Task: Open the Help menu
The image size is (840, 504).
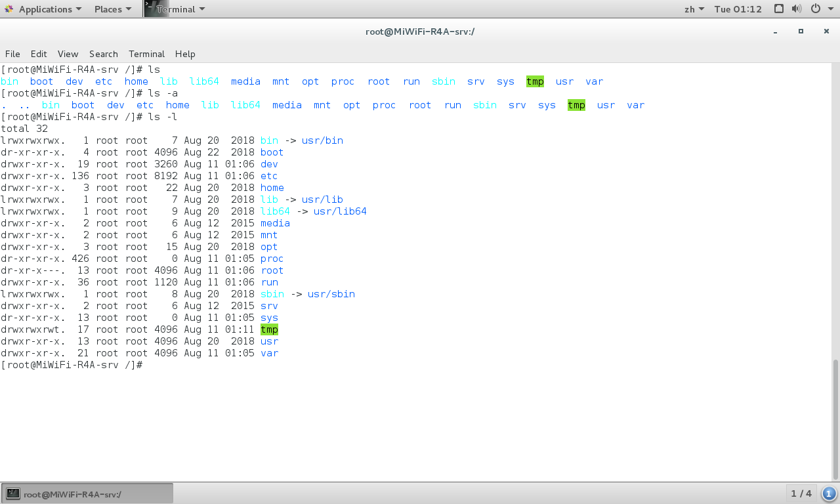Action: pos(185,54)
